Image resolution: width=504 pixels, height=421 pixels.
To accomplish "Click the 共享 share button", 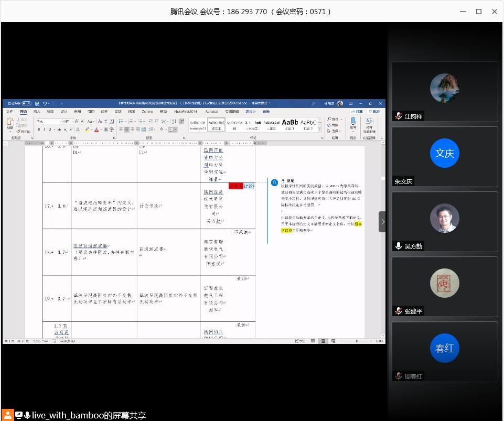I will coord(358,112).
